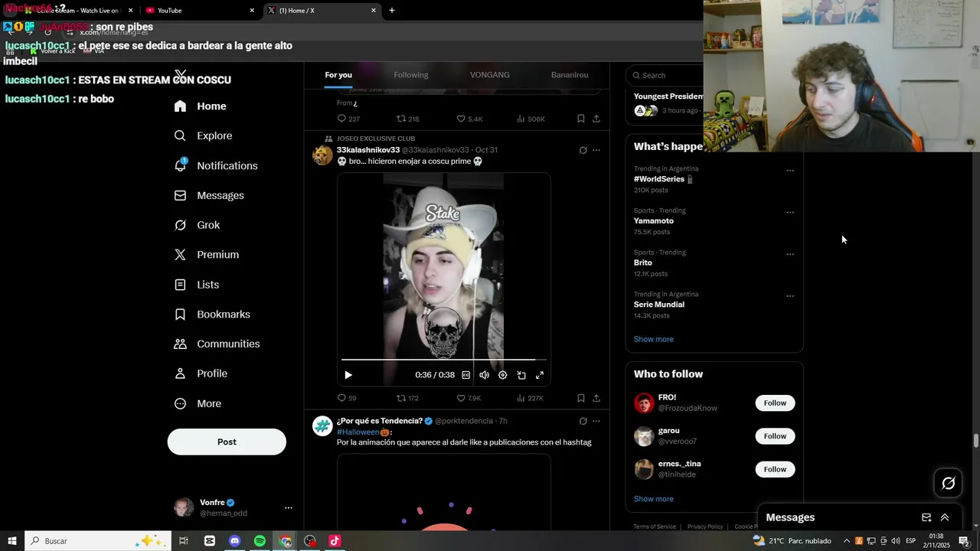Expand the Messages drawer

(x=945, y=517)
